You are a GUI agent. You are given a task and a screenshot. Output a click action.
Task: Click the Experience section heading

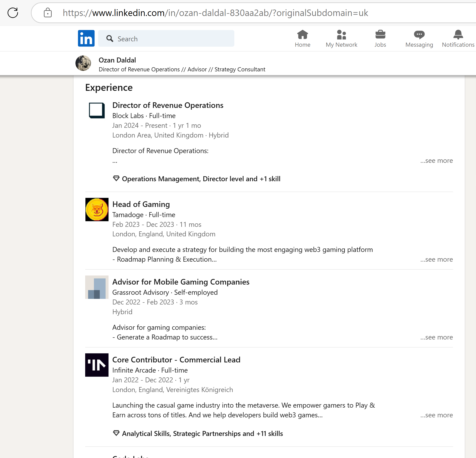(109, 87)
